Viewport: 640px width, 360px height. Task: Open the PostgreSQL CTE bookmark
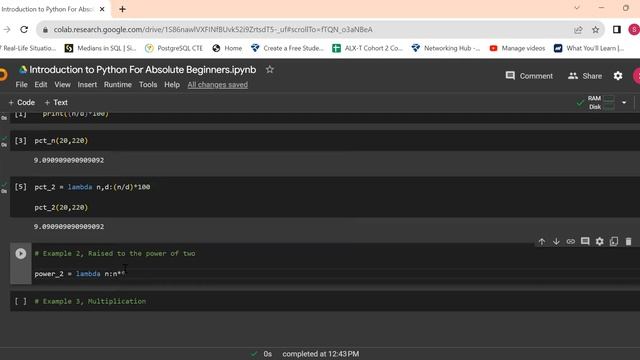pyautogui.click(x=174, y=48)
